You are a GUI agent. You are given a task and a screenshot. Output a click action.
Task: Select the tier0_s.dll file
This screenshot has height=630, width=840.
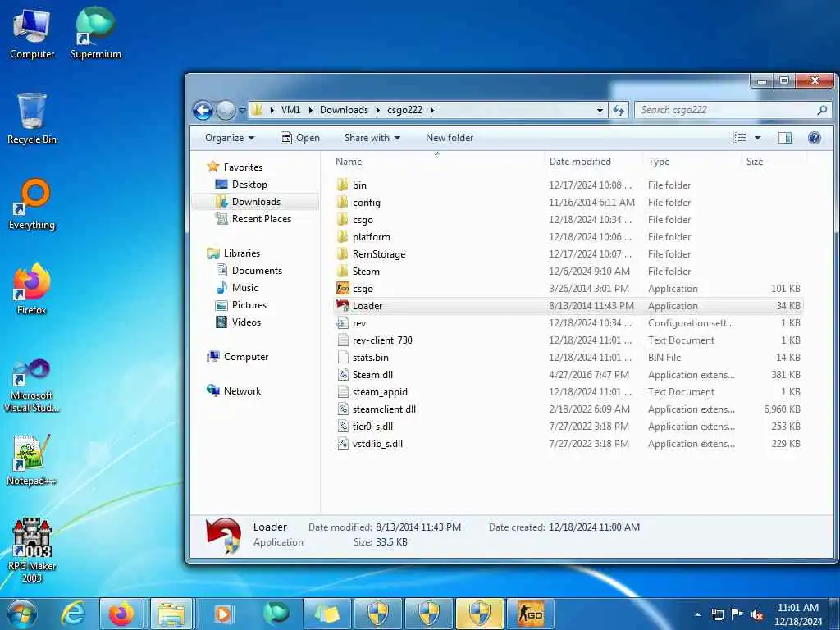(372, 427)
